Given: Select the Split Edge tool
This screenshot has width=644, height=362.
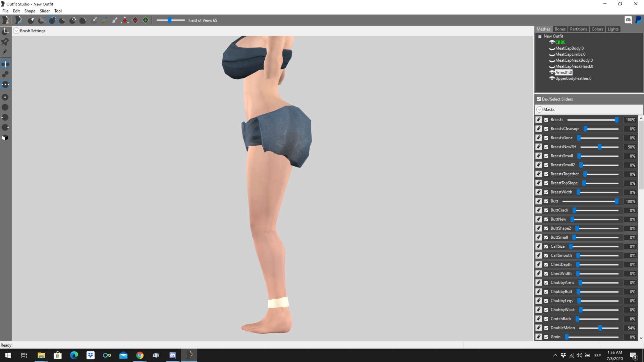Looking at the screenshot, I should pyautogui.click(x=146, y=20).
